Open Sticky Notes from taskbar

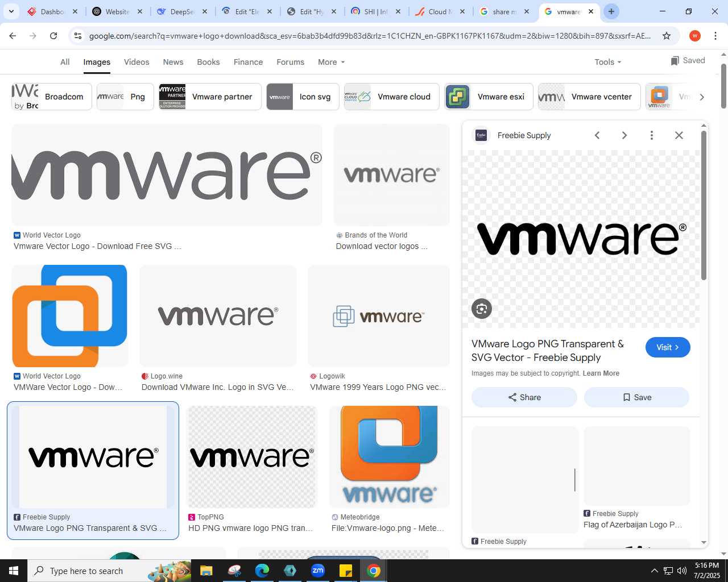(346, 571)
